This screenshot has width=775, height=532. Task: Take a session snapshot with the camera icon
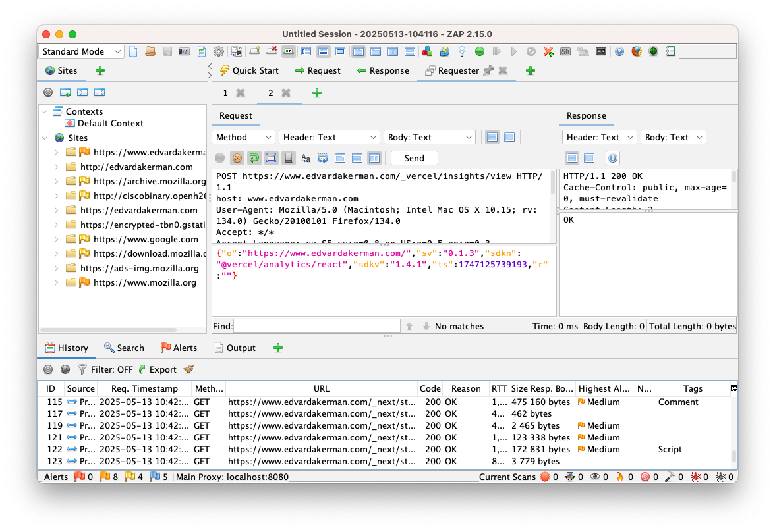point(185,51)
